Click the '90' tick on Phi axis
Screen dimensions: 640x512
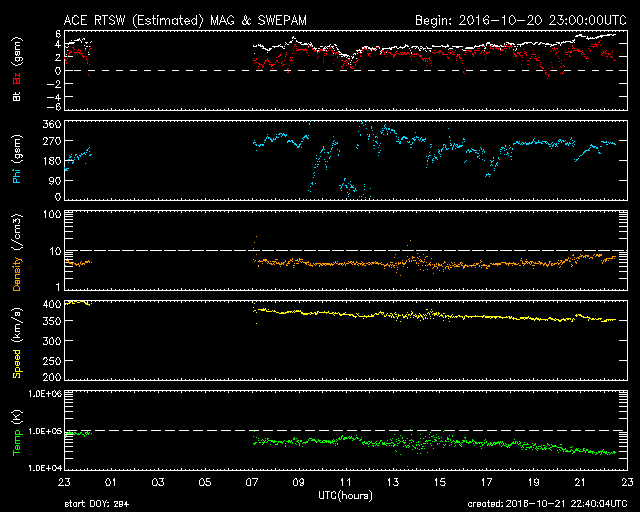point(55,180)
